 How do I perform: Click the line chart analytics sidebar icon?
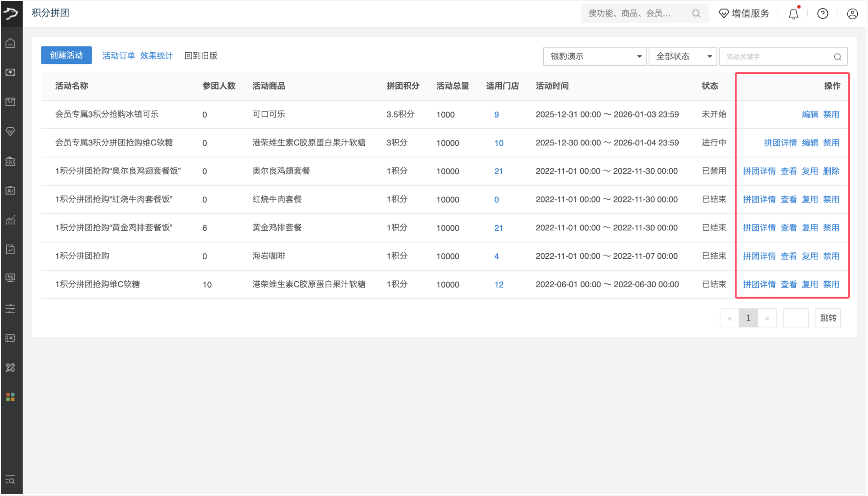click(11, 220)
